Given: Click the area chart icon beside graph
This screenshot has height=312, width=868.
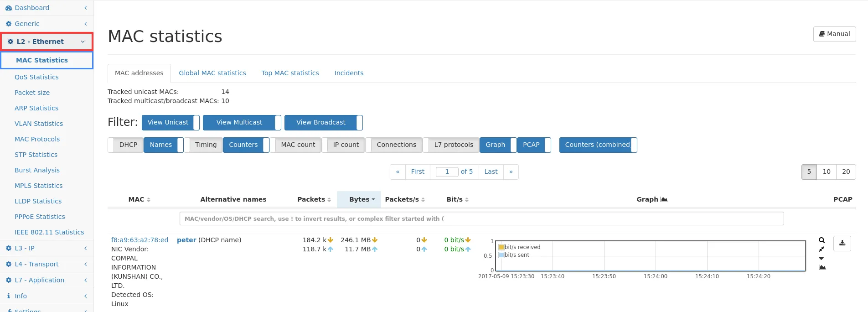Looking at the screenshot, I should (822, 267).
